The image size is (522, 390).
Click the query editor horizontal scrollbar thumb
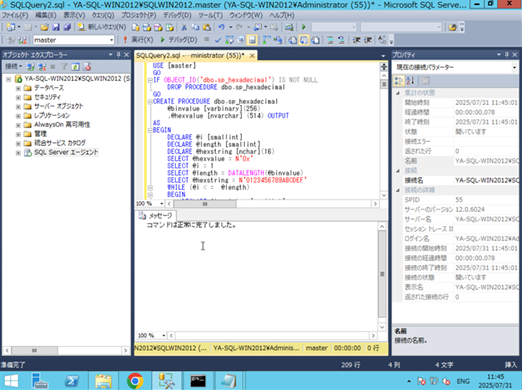point(205,203)
